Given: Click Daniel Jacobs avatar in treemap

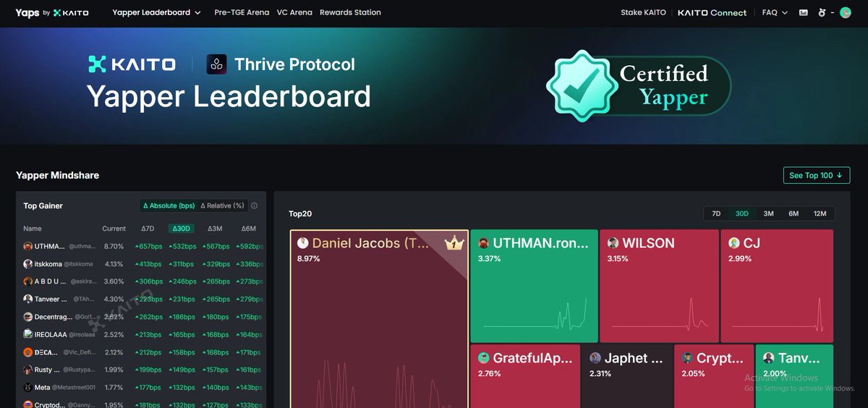Looking at the screenshot, I should coord(303,243).
